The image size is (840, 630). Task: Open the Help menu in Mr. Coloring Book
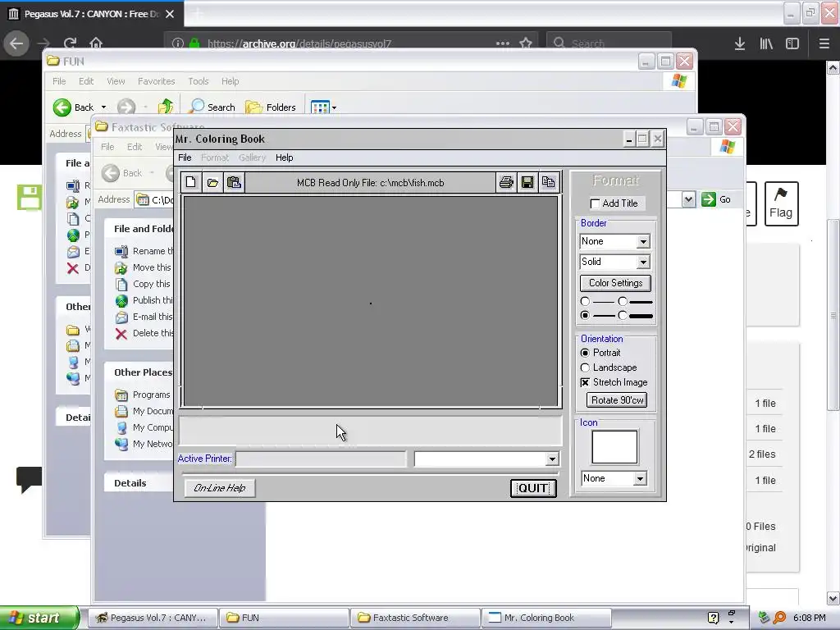[x=285, y=157]
